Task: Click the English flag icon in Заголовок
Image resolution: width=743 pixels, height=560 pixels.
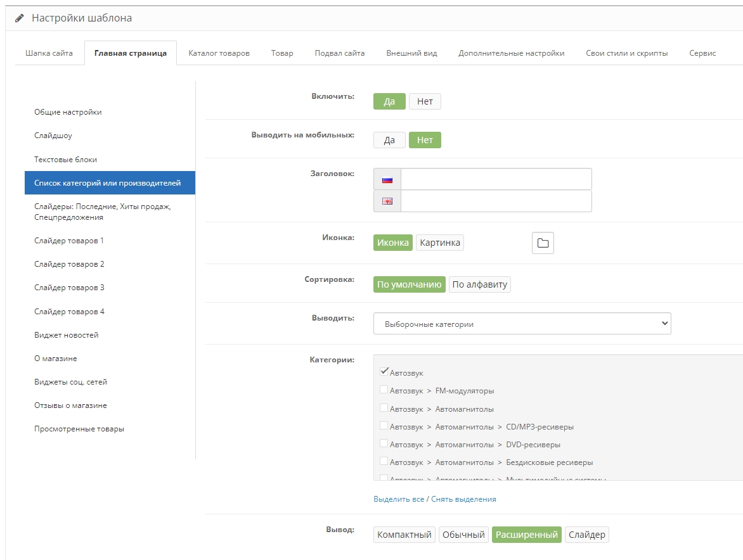Action: pyautogui.click(x=387, y=201)
